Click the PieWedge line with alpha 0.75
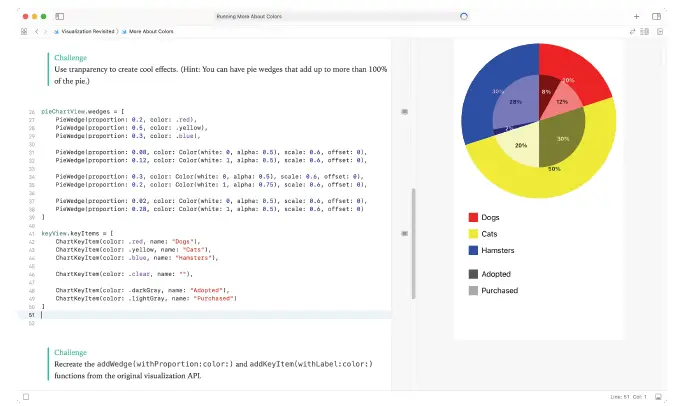The width and height of the screenshot is (675, 406). [x=211, y=185]
